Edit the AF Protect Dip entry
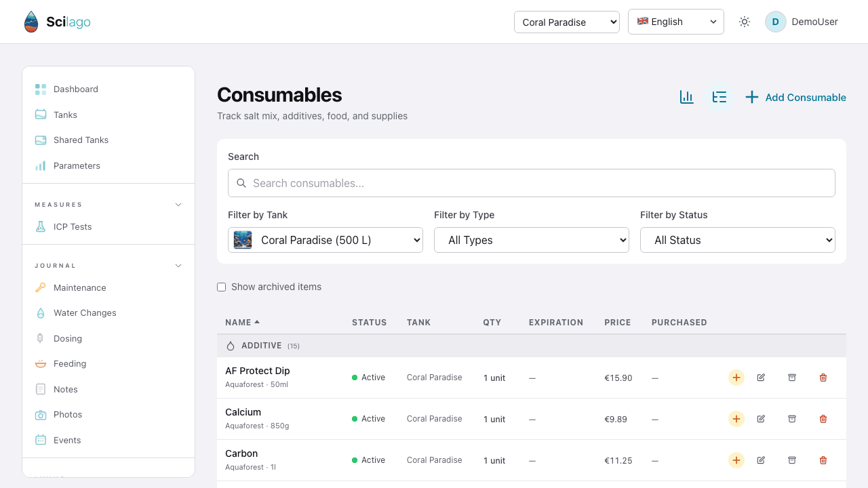 click(761, 378)
